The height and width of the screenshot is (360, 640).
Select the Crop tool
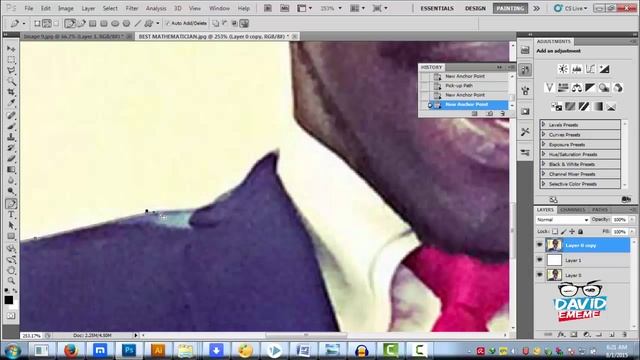pos(11,93)
